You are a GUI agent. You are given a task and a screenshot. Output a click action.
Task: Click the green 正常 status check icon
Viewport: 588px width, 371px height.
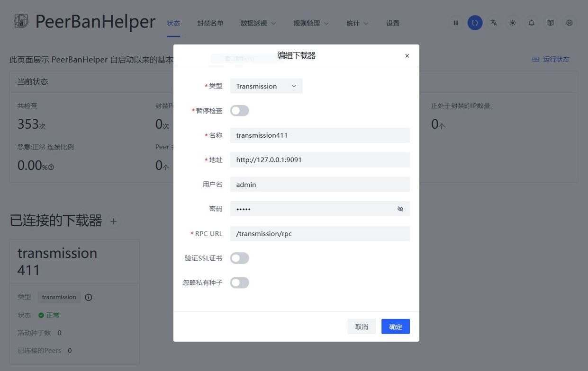click(x=41, y=315)
